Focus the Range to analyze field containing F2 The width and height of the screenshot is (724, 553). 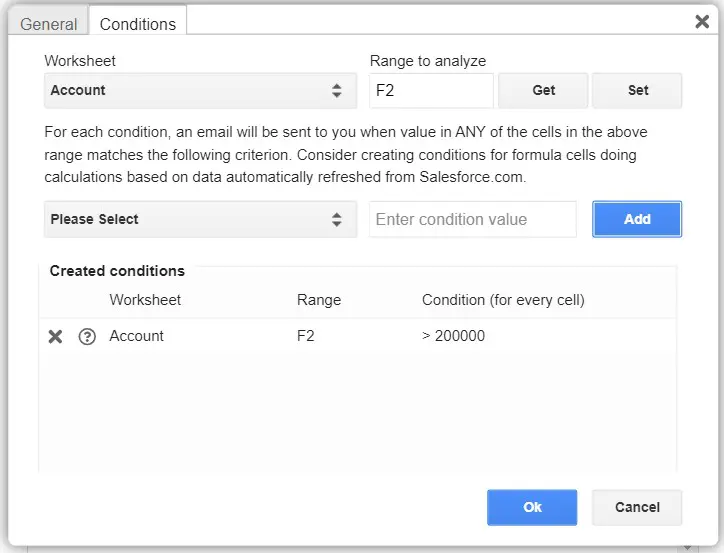[431, 90]
